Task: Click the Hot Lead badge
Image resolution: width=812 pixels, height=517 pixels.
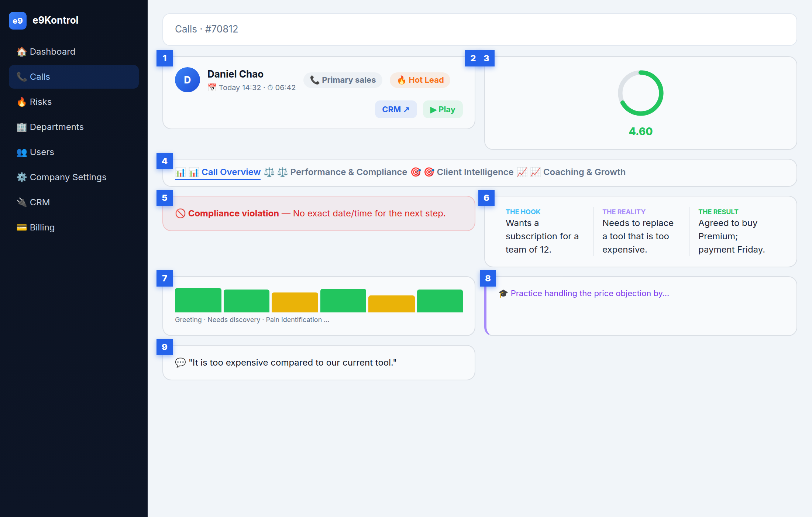Action: tap(420, 80)
